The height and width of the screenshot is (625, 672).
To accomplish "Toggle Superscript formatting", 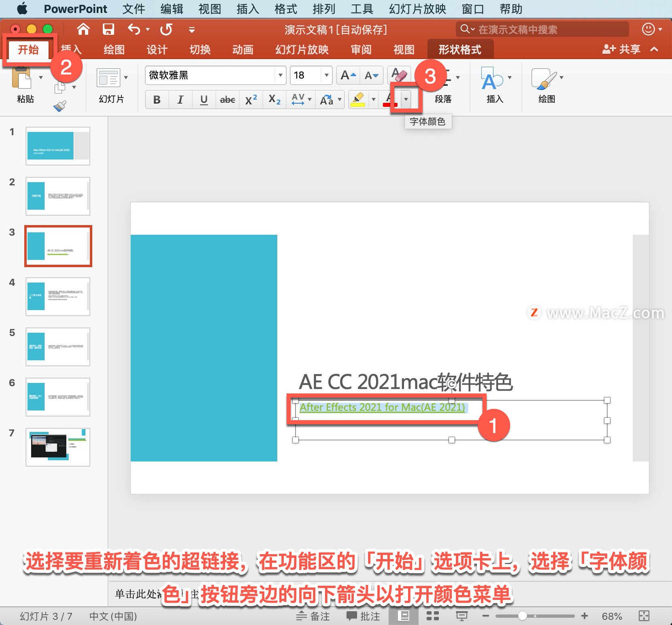I will 251,100.
